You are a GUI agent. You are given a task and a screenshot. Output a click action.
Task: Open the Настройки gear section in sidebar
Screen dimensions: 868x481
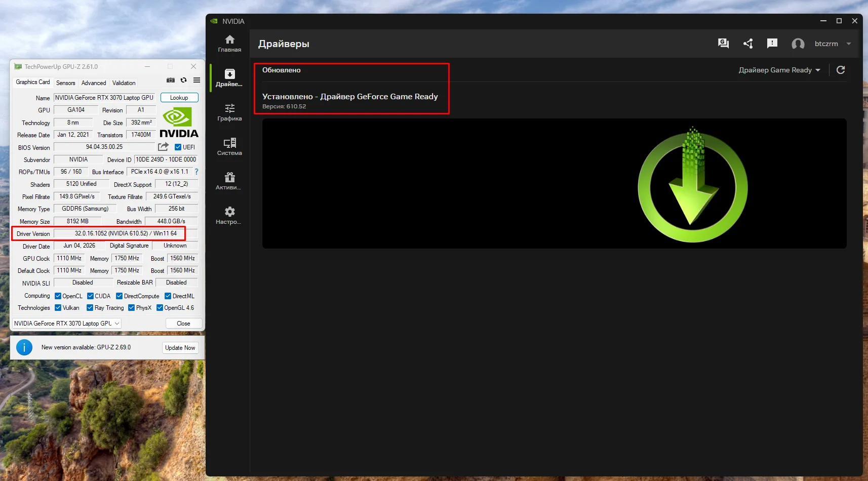(x=229, y=216)
